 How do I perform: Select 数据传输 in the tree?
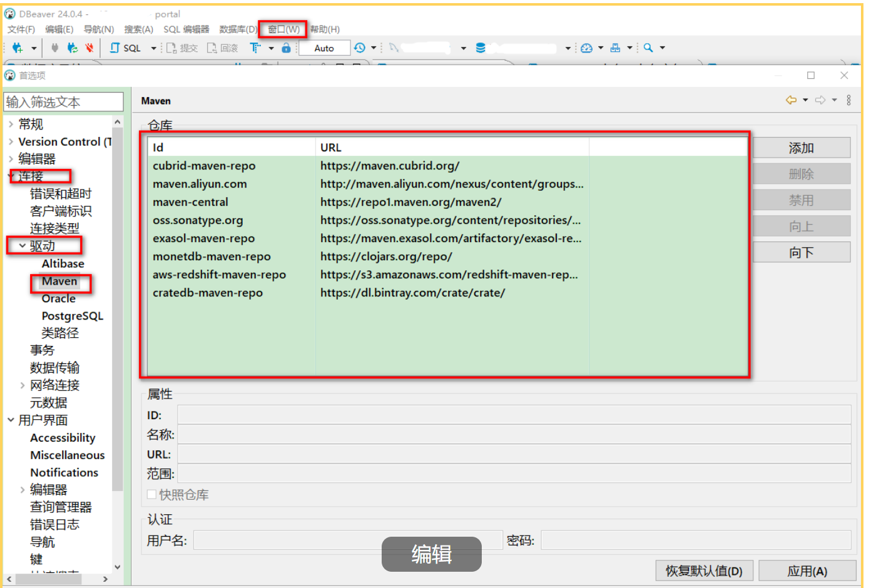[54, 368]
